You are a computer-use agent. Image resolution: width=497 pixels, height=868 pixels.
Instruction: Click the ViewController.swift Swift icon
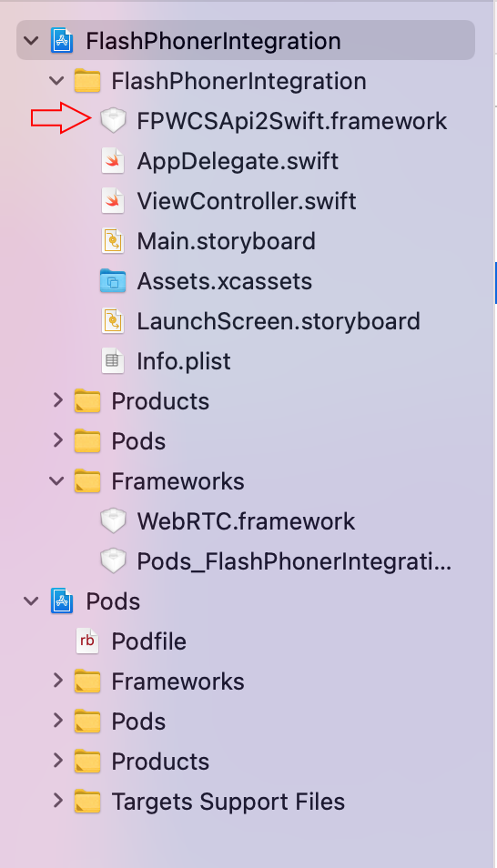113,201
